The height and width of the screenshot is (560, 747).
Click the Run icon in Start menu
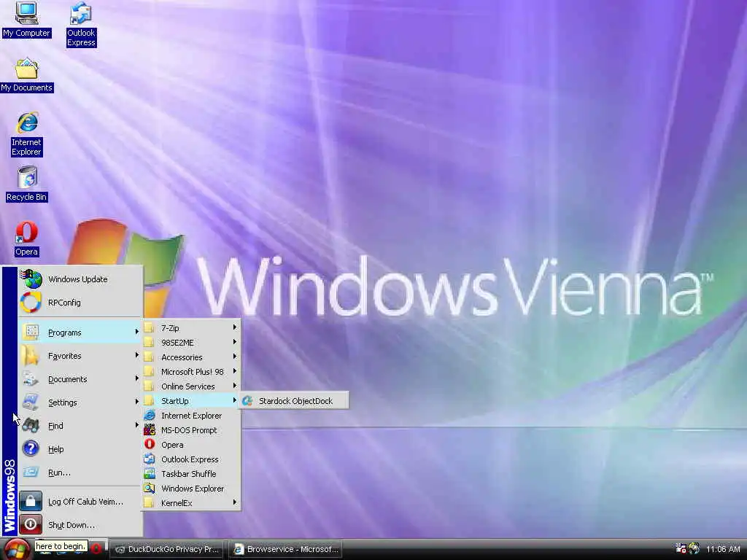point(31,472)
